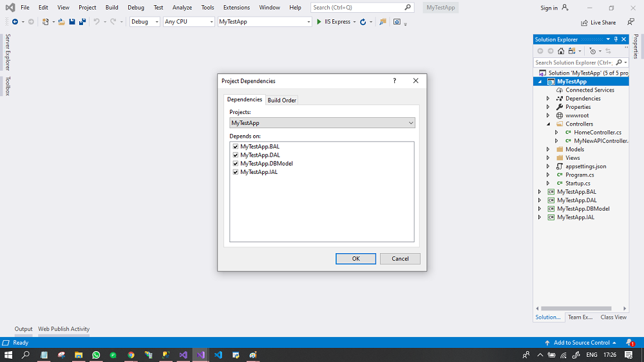Expand the Dependencies node in Solution Explorer
Image resolution: width=644 pixels, height=362 pixels.
548,99
